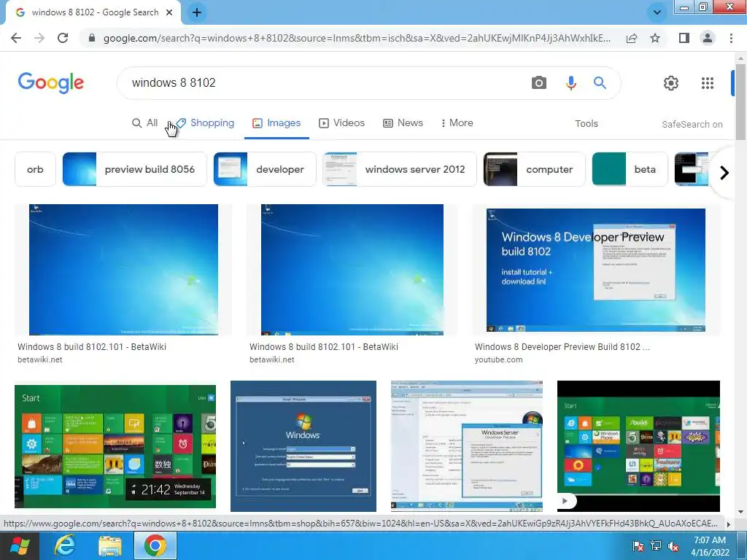
Task: Open the Developer Preview build 8102 thumbnail
Action: [595, 270]
